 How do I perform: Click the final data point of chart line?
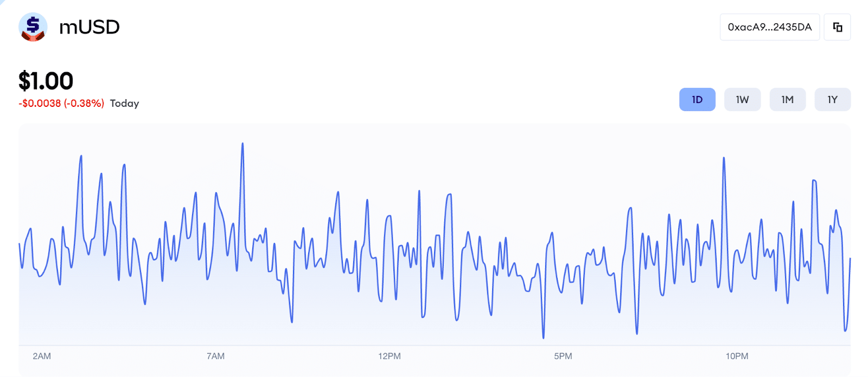pyautogui.click(x=850, y=259)
